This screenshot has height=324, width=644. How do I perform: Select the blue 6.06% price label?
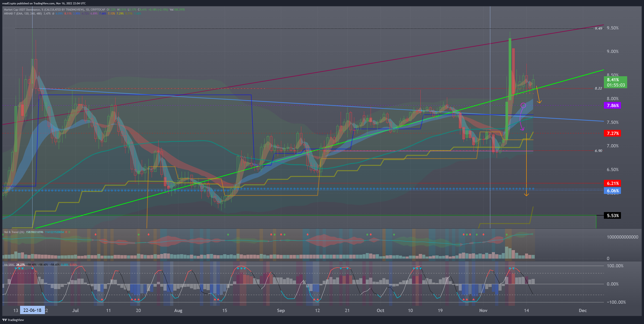613,191
